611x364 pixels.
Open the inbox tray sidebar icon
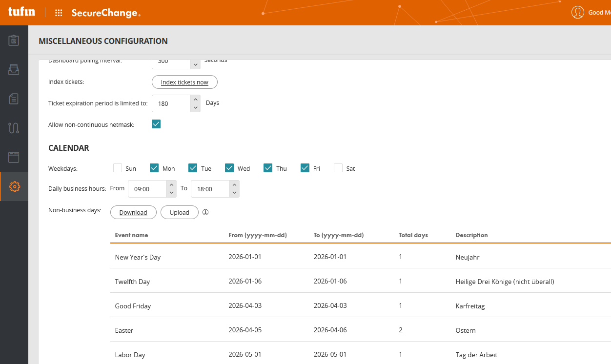point(14,69)
